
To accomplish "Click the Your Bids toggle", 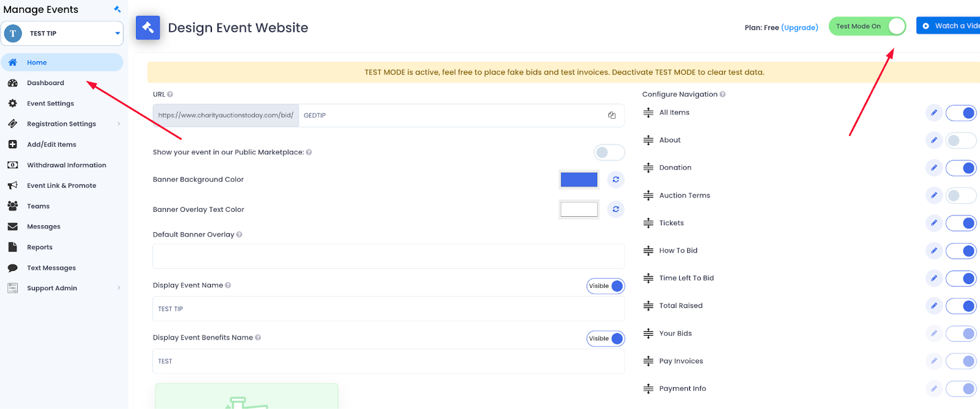I will 961,334.
